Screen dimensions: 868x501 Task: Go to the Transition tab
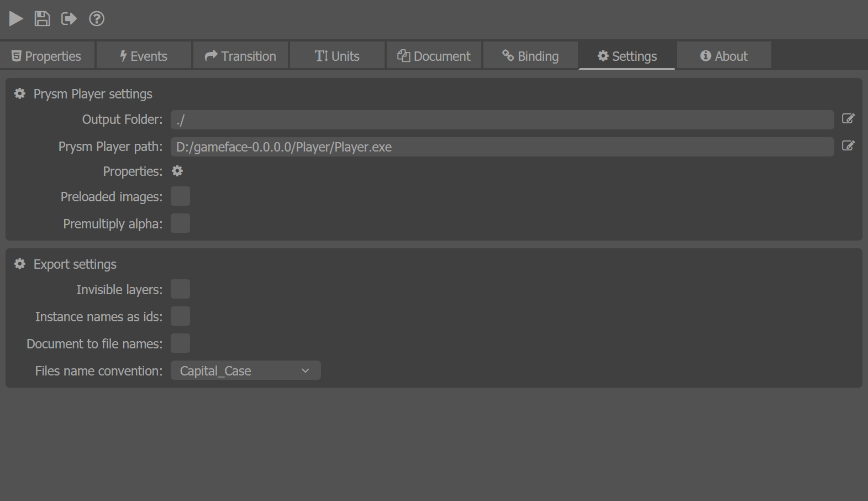(240, 56)
